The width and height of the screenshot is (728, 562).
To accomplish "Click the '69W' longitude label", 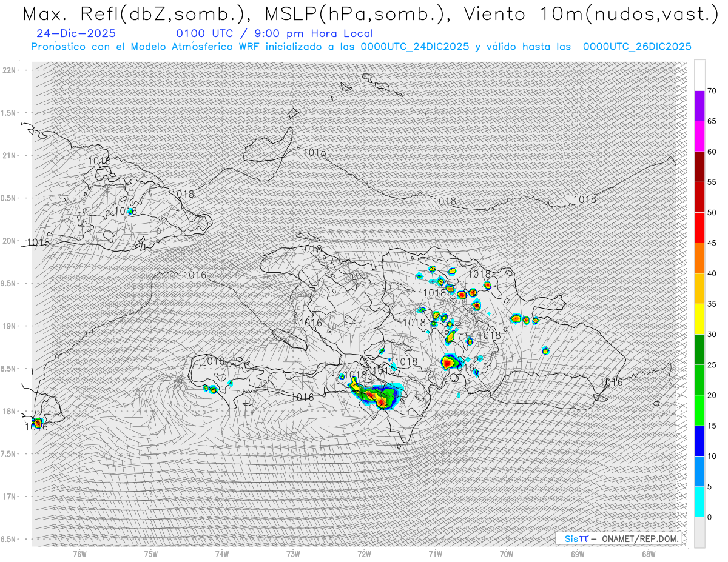I will pyautogui.click(x=578, y=554).
